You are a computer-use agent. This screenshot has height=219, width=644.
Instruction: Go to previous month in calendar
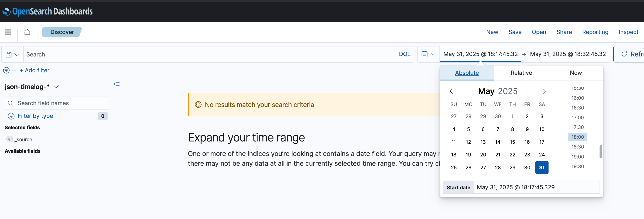[451, 91]
